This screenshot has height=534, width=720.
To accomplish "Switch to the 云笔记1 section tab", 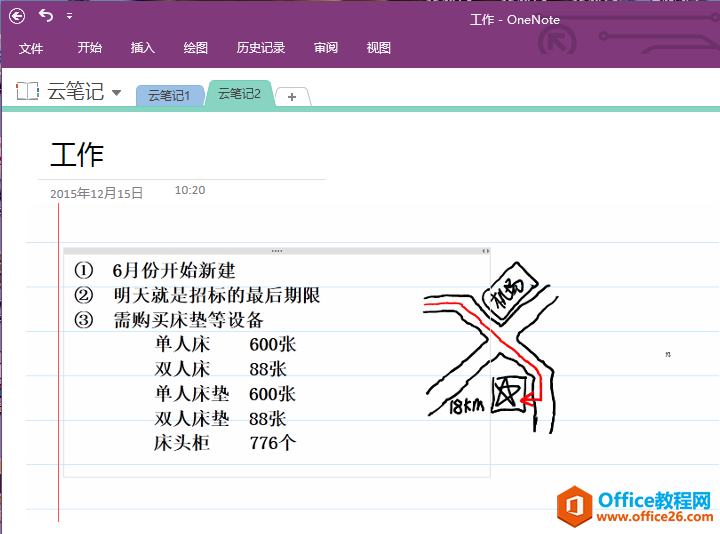I will [169, 95].
